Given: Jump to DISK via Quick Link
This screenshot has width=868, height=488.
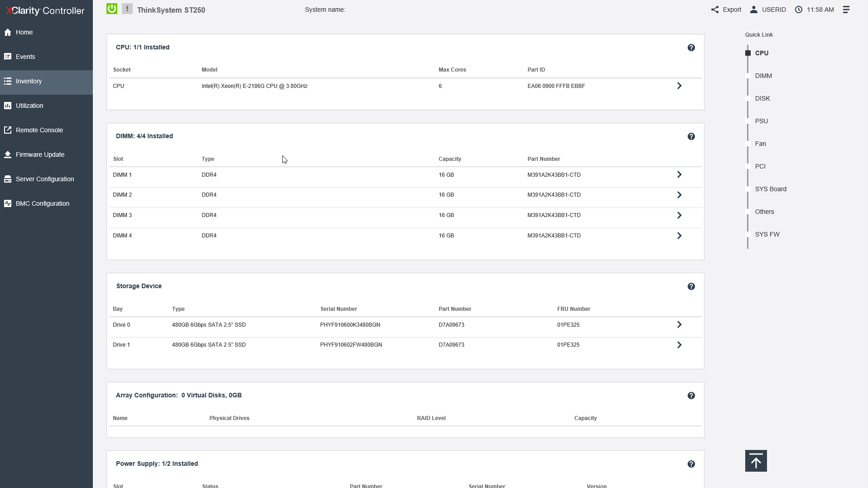Looking at the screenshot, I should coord(762,98).
